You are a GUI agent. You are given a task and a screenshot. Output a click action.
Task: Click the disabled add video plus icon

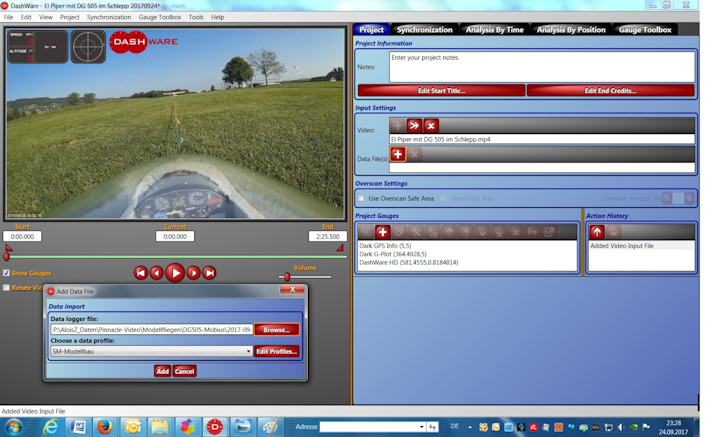point(398,125)
